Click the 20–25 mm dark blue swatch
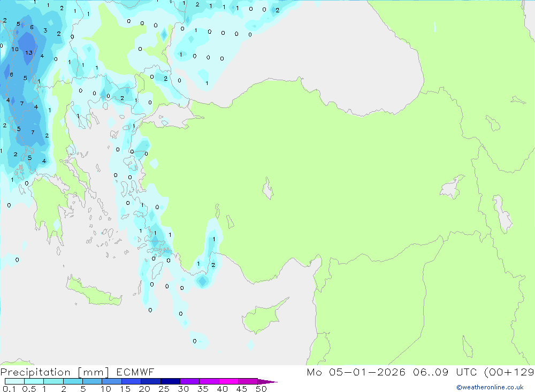Viewport: 535px width, 392px height. click(x=151, y=381)
